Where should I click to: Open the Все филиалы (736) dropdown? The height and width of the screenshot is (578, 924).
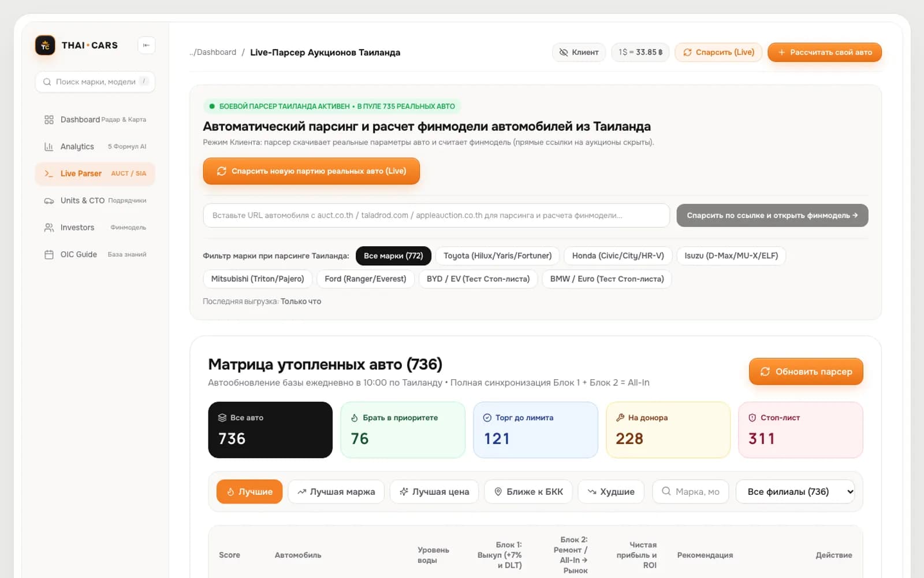point(795,491)
